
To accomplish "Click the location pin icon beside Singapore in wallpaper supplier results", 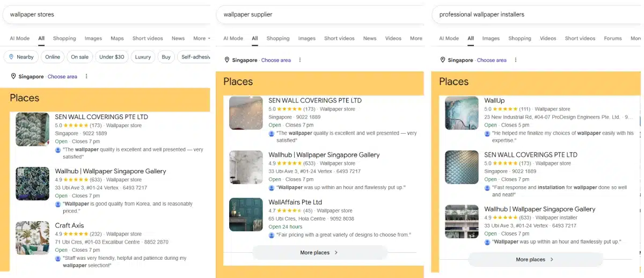I will point(227,60).
